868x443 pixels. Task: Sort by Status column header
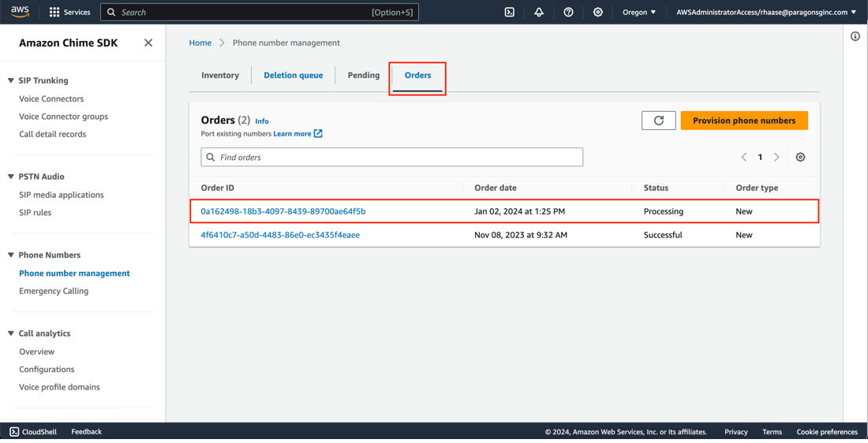(656, 188)
